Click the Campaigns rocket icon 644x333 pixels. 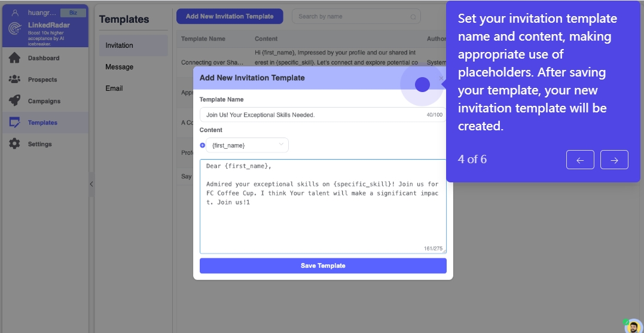tap(15, 101)
